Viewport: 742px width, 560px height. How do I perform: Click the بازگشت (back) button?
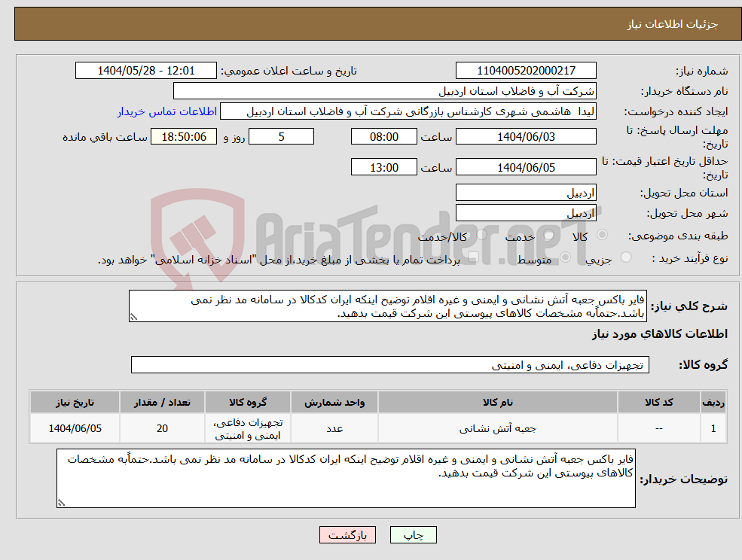347,535
